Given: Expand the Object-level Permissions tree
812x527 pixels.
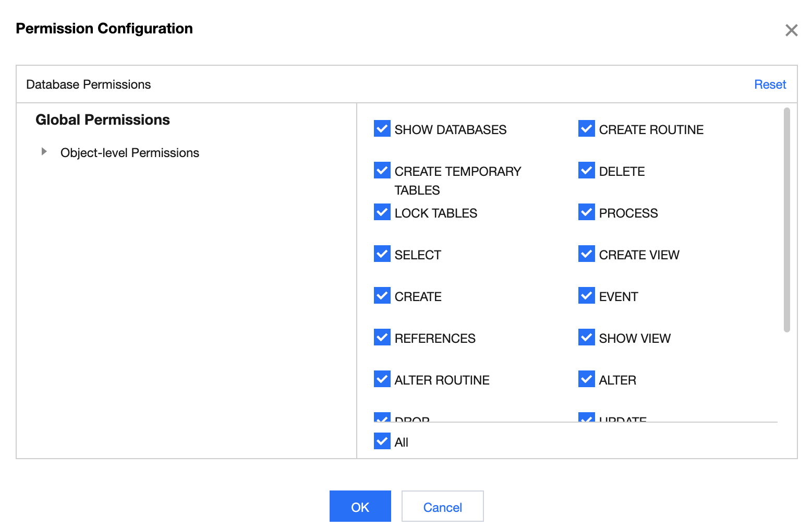Looking at the screenshot, I should click(44, 152).
